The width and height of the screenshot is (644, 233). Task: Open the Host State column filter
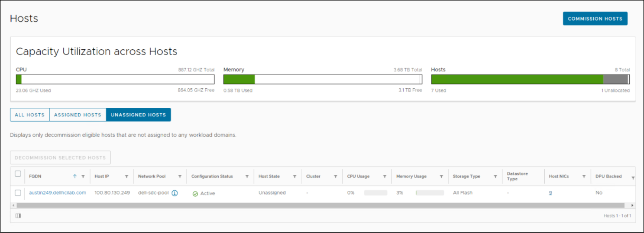click(x=295, y=177)
